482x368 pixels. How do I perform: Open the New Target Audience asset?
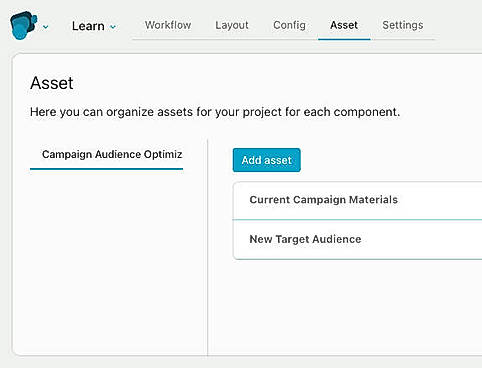(357, 239)
